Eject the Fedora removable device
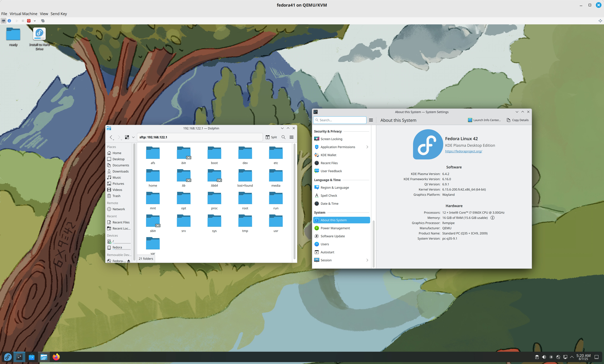The width and height of the screenshot is (604, 364). point(129,261)
